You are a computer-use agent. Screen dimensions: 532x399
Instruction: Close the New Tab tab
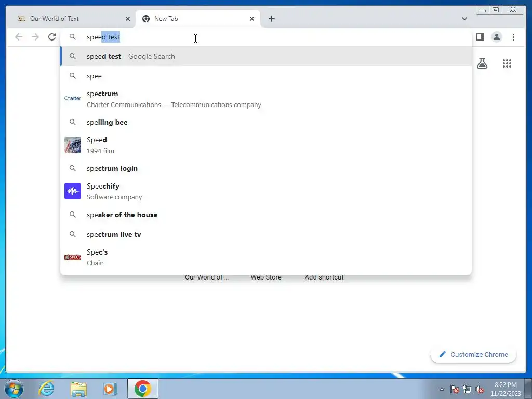click(x=252, y=19)
